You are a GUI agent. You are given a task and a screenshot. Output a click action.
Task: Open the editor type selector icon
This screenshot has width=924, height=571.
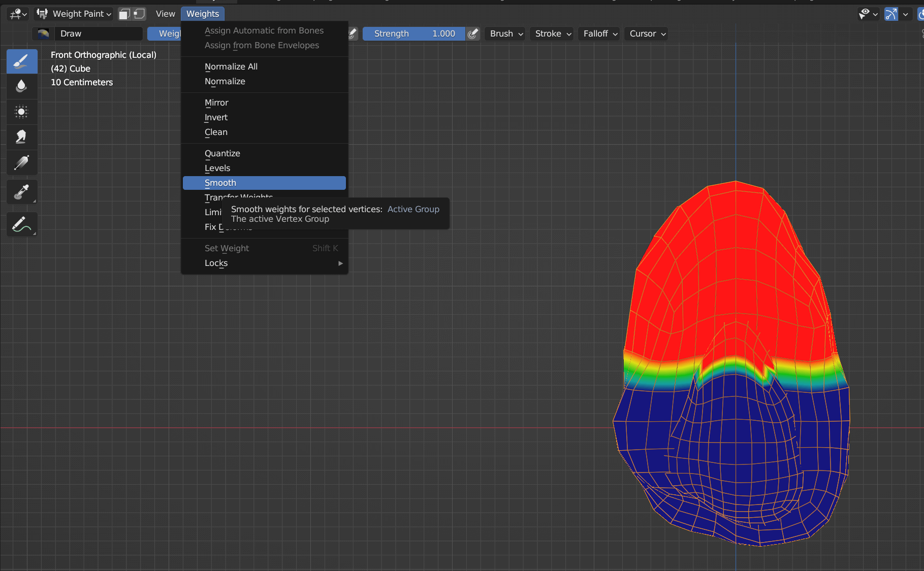[18, 14]
